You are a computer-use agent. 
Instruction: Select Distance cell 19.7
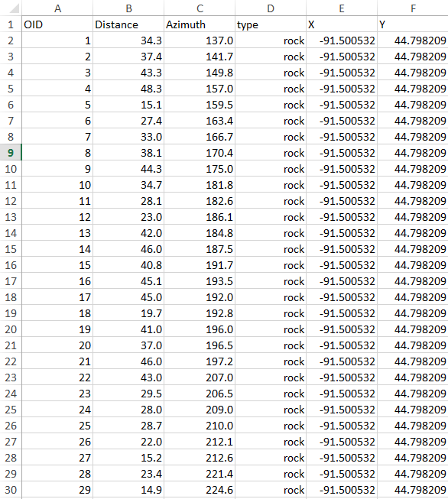click(x=128, y=313)
